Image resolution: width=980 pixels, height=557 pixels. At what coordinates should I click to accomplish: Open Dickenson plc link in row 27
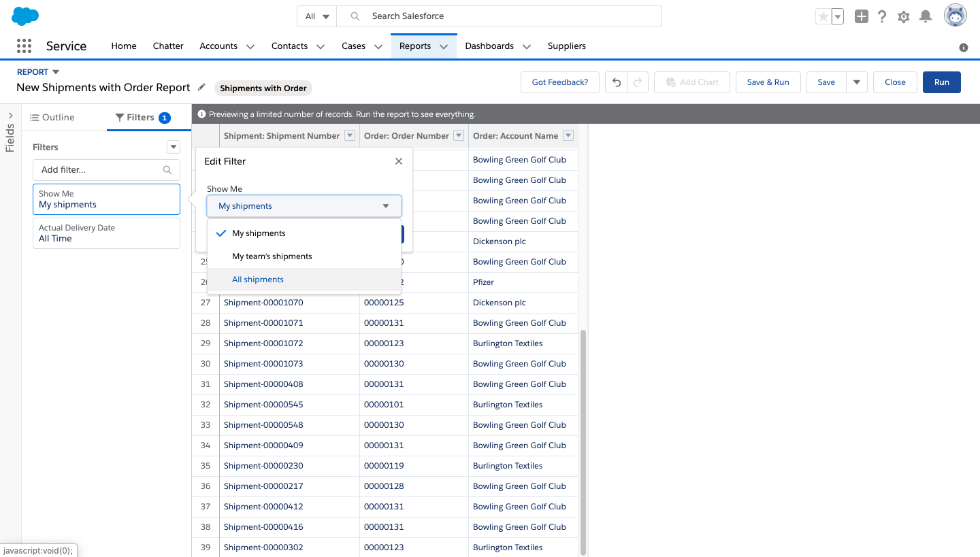click(x=500, y=303)
